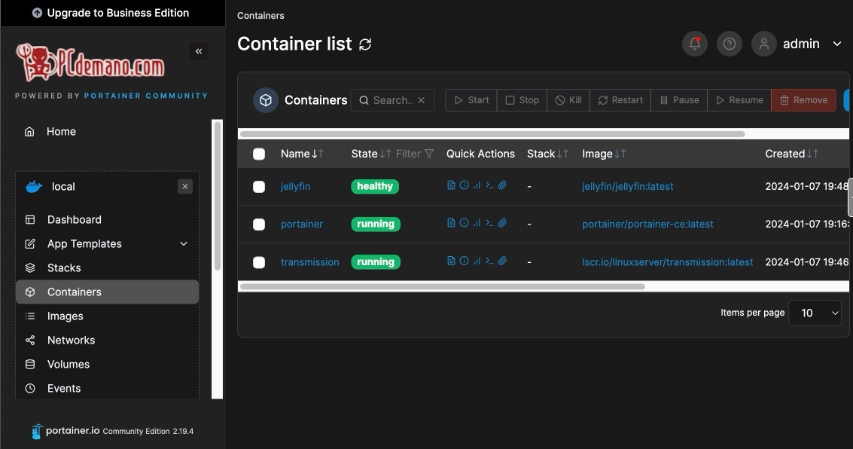
Task: Collapse the sidebar with double chevron
Action: 199,51
